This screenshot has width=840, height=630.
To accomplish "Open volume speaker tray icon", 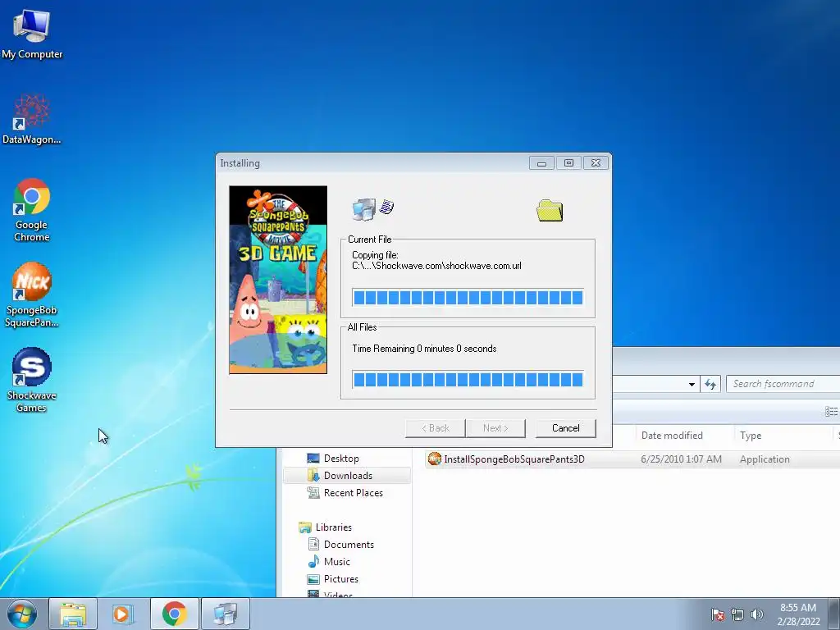I will [756, 614].
